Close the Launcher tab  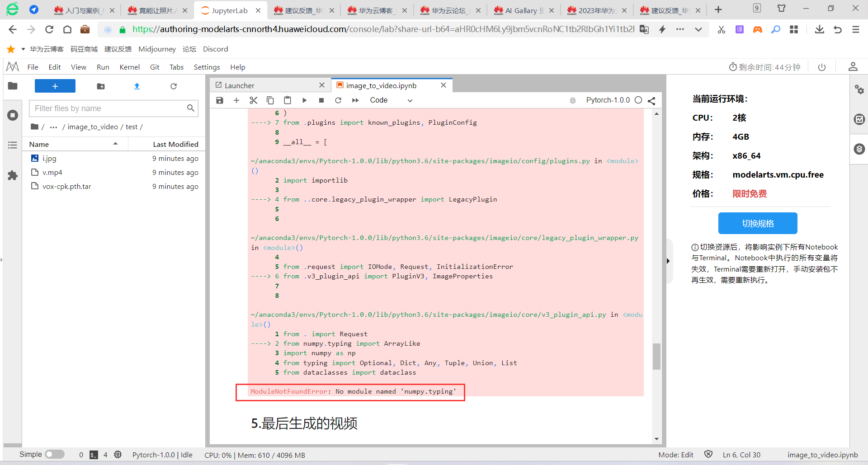click(322, 85)
